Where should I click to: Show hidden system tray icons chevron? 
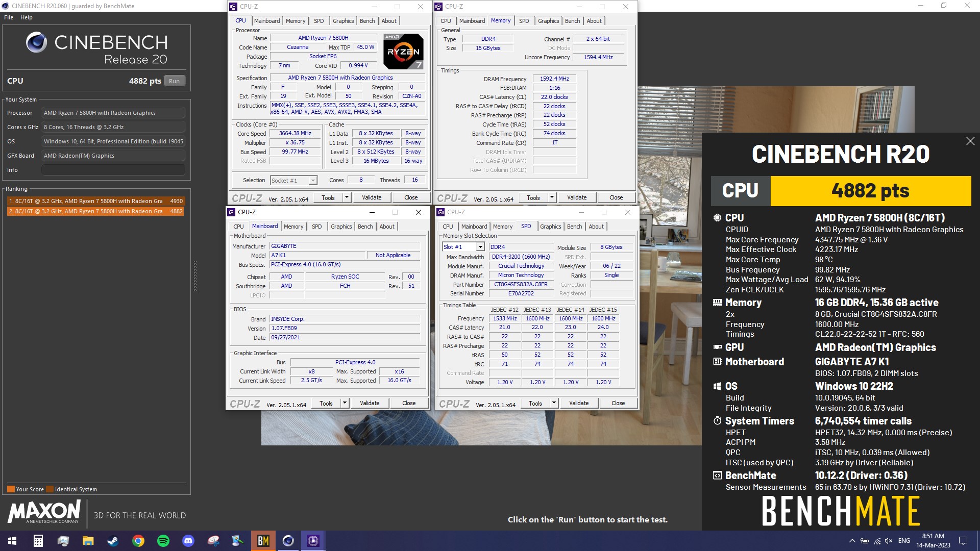coord(852,541)
